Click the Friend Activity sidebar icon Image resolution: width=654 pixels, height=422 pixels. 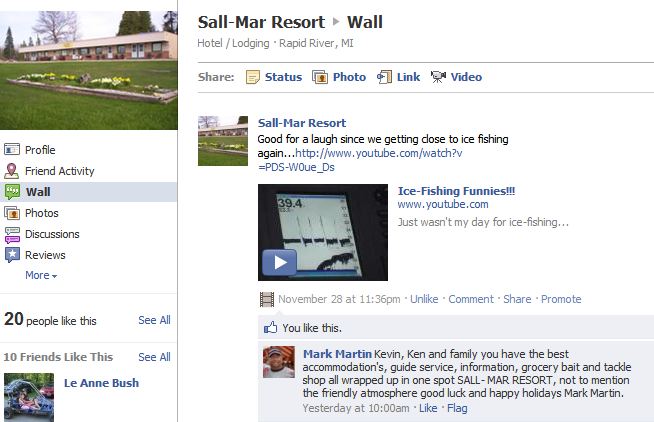click(12, 171)
